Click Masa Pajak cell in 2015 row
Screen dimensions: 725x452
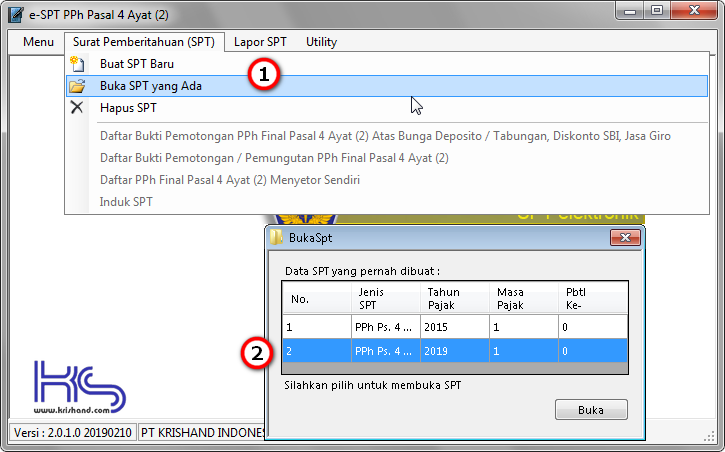click(x=523, y=327)
